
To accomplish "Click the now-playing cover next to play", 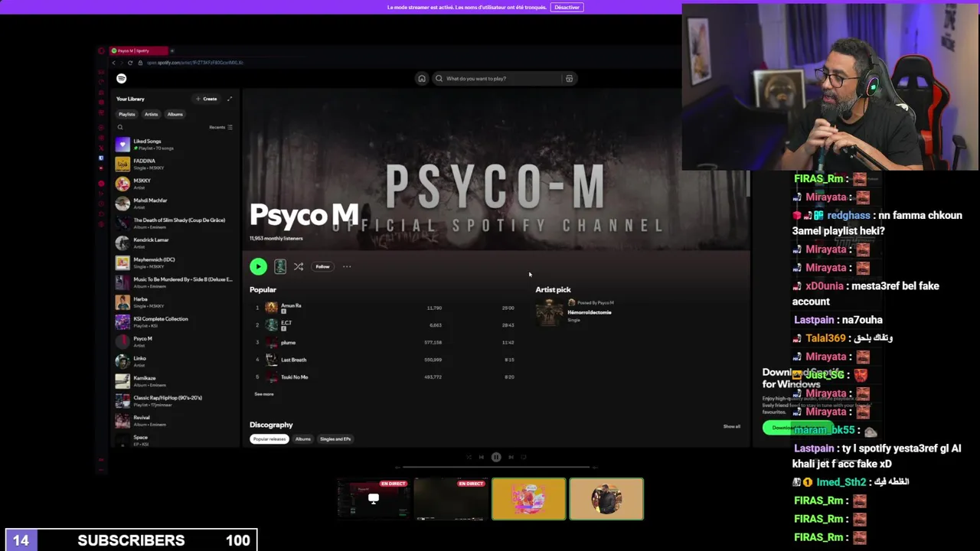I will 280,266.
